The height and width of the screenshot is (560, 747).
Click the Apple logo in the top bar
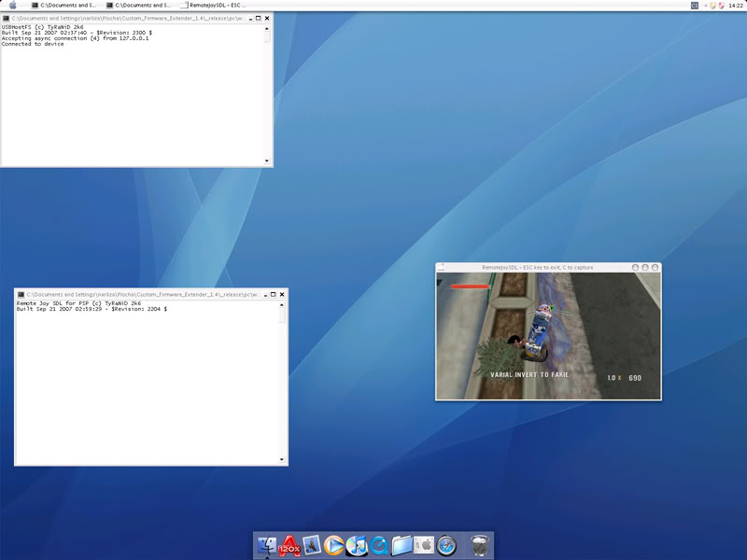pyautogui.click(x=12, y=6)
